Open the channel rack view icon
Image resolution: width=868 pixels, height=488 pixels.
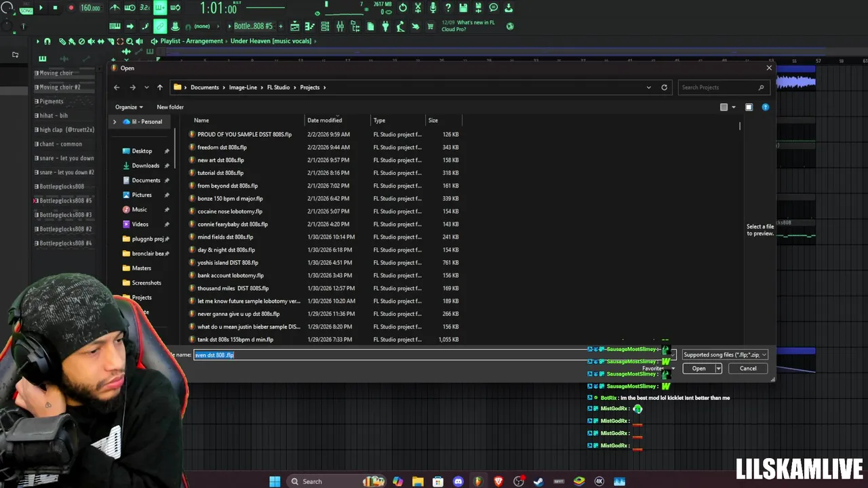point(325,26)
